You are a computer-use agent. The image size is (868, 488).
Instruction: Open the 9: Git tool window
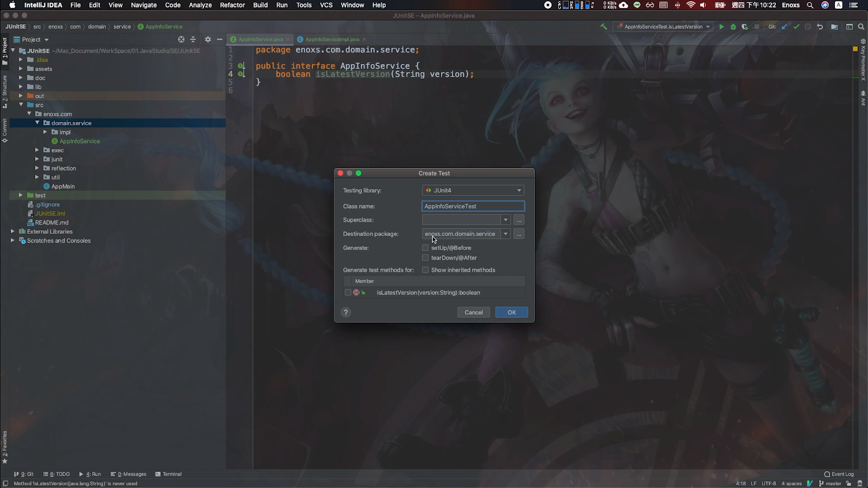click(x=24, y=474)
